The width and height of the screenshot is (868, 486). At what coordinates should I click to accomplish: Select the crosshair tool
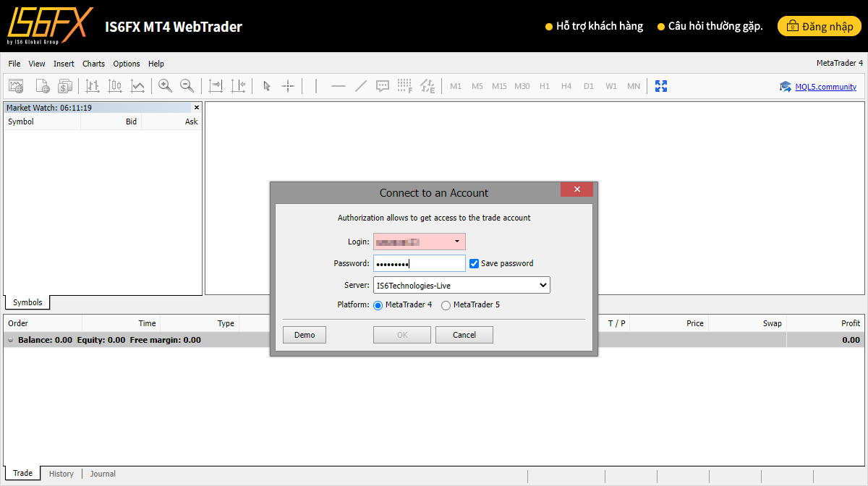point(288,86)
